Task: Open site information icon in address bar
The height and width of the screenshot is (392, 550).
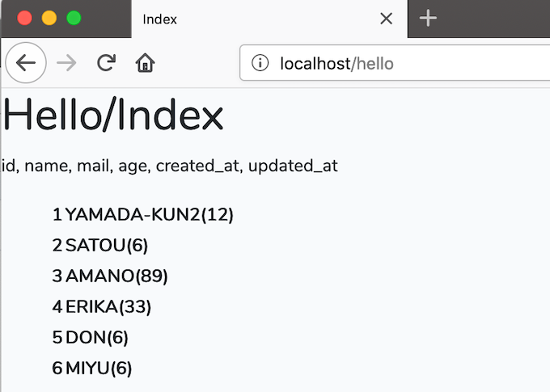Action: coord(260,63)
